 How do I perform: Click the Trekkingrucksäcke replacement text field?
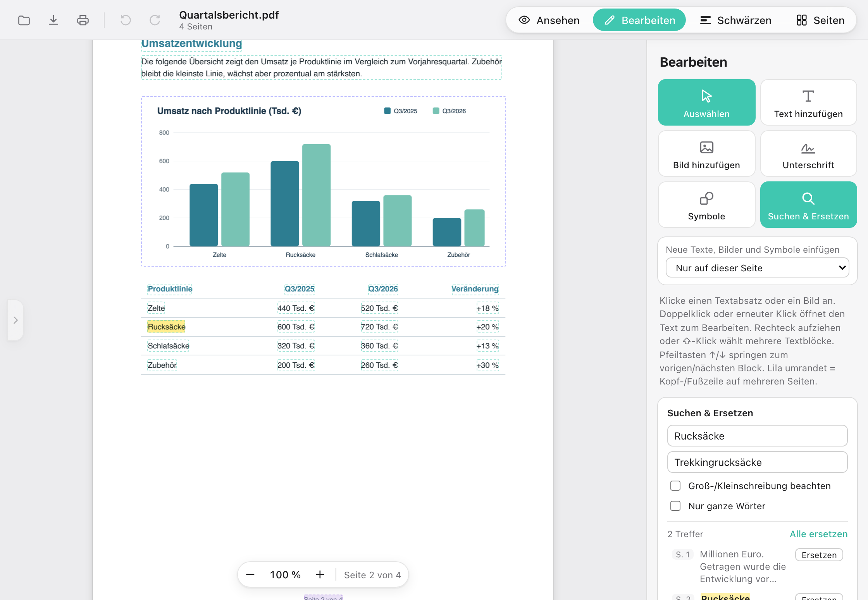[757, 462]
